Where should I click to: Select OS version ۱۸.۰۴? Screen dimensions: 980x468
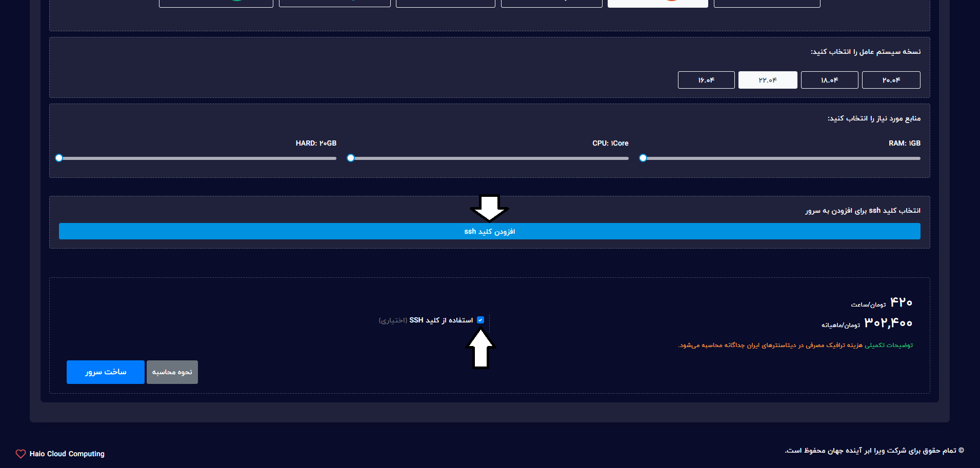(830, 80)
